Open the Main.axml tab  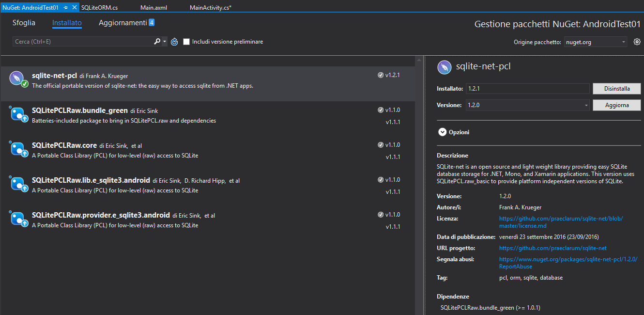pyautogui.click(x=153, y=8)
